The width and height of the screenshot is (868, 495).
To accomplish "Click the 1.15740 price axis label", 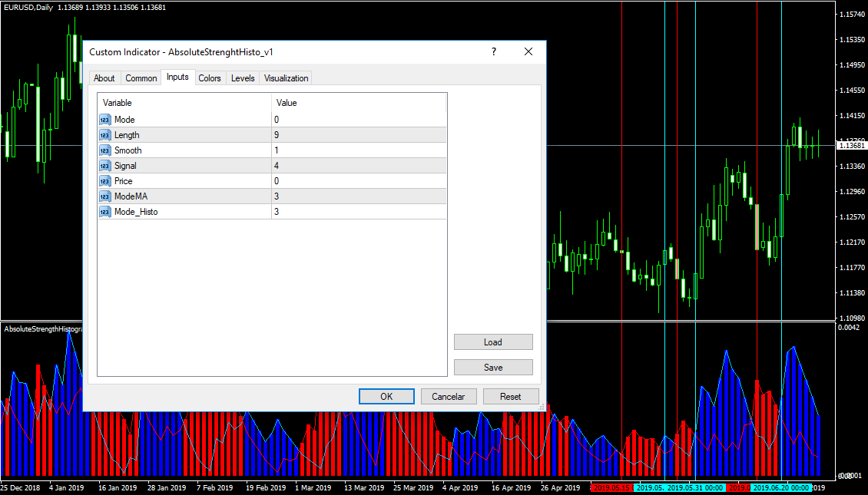I will [x=852, y=14].
